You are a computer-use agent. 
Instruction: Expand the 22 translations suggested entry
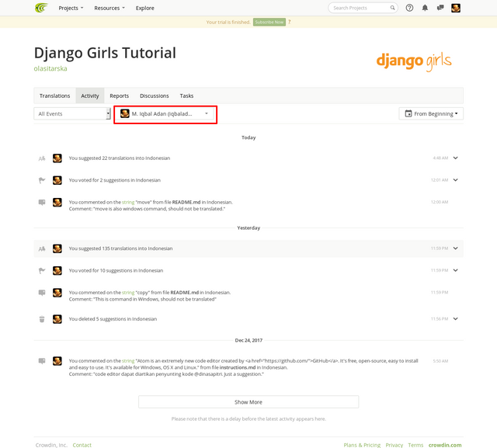(x=456, y=158)
